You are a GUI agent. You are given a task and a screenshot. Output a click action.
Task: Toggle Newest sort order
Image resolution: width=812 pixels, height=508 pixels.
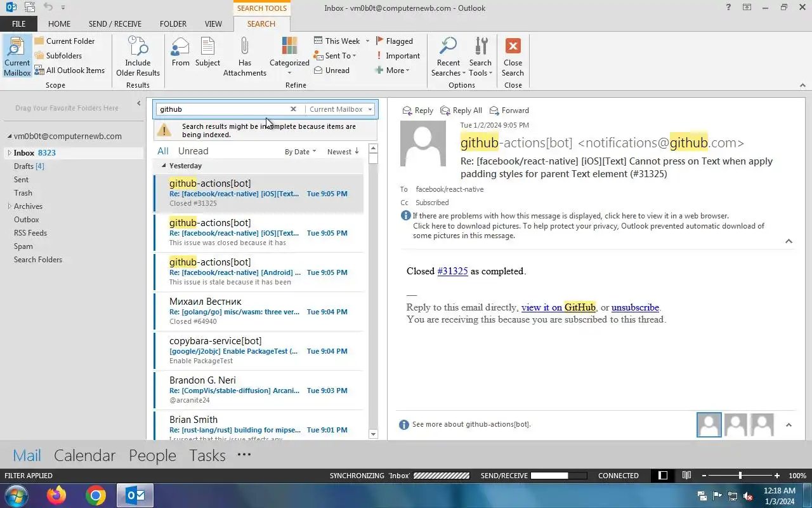(x=343, y=152)
